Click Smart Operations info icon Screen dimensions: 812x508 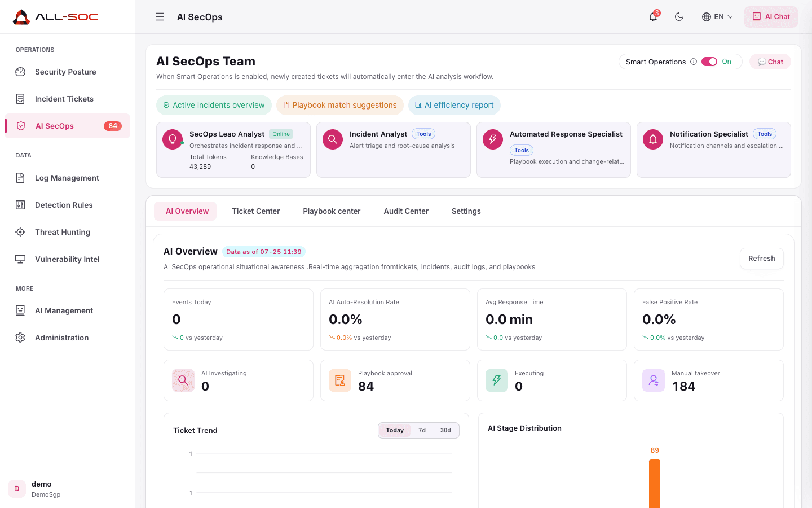(x=694, y=62)
